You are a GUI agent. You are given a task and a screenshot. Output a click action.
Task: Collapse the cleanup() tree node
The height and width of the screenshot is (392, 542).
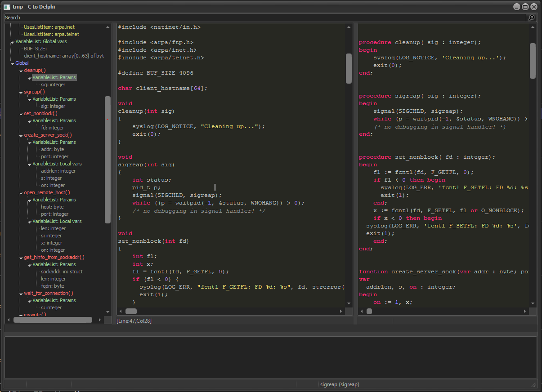tap(21, 71)
